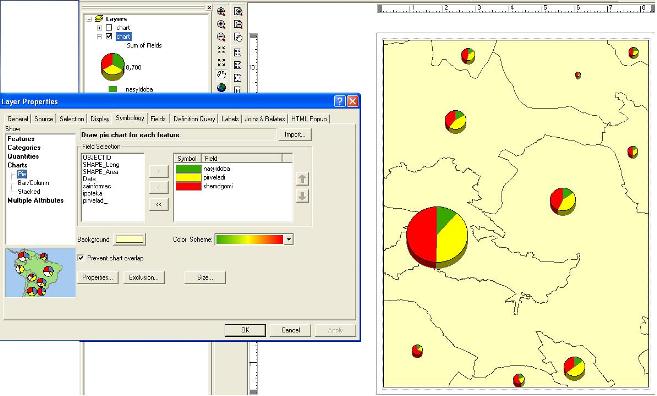Click the Fixed Zoom In icon
657x396 pixels.
click(x=221, y=50)
